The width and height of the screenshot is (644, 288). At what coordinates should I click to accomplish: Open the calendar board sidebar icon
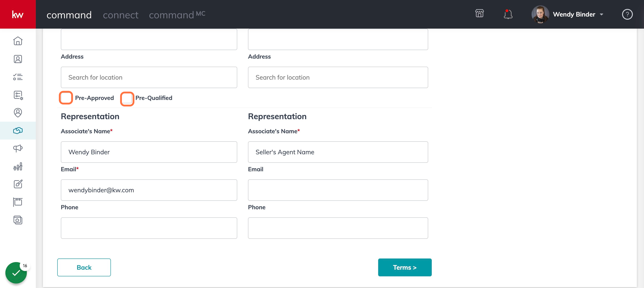(18, 202)
